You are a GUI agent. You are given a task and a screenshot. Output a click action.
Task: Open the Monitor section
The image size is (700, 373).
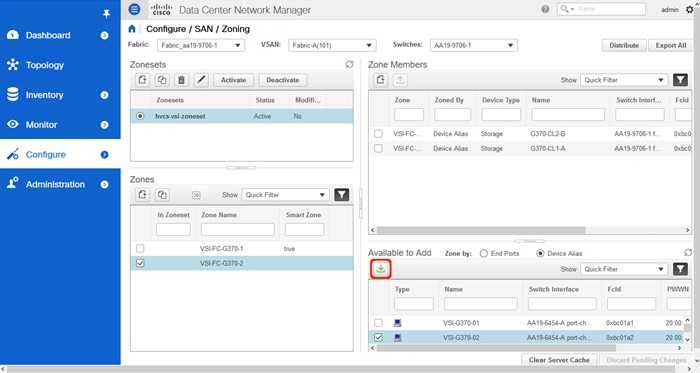click(x=41, y=125)
